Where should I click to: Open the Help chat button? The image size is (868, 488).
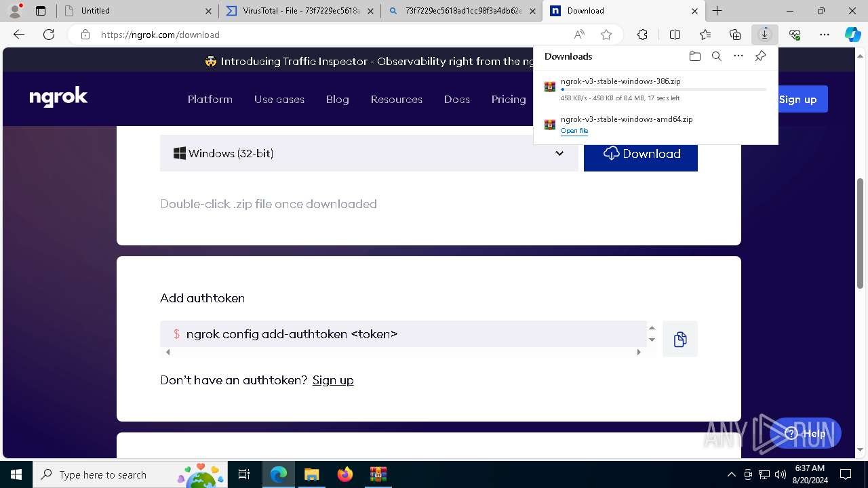pos(806,433)
